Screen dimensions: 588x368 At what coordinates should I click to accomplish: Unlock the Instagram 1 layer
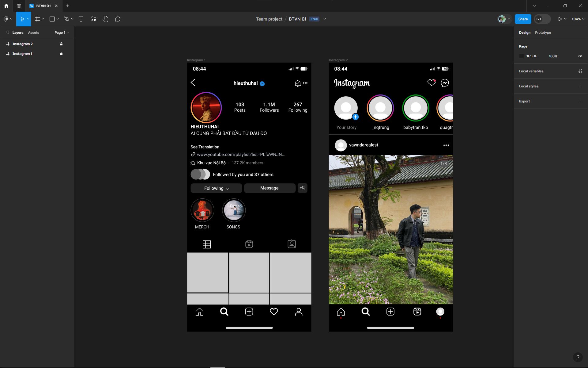pos(61,54)
